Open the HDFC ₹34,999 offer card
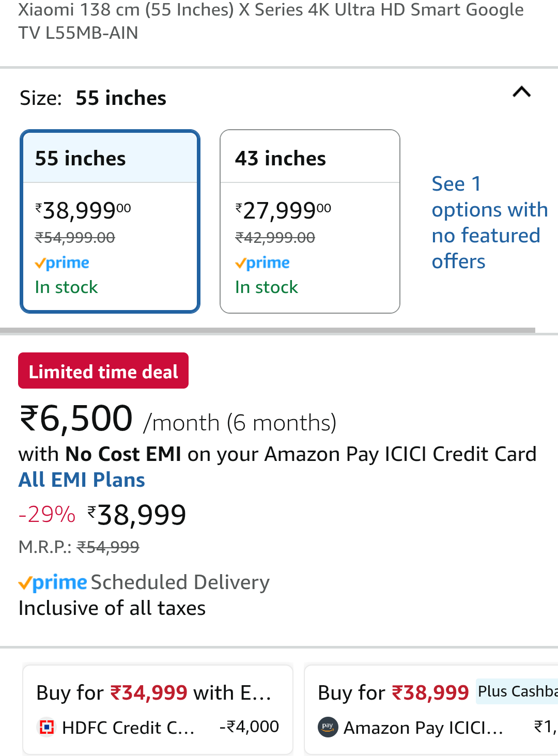558x756 pixels. point(158,709)
